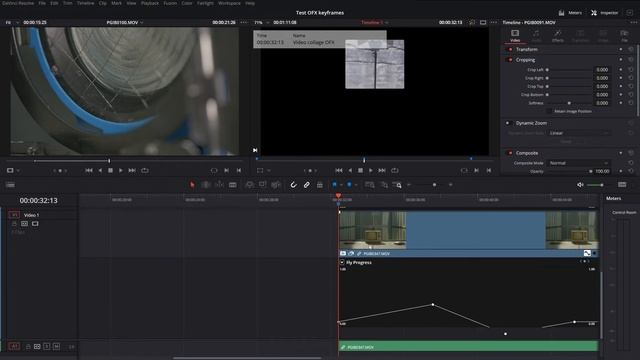
Task: Open the marker color dropdown arrow
Action: tap(356, 185)
